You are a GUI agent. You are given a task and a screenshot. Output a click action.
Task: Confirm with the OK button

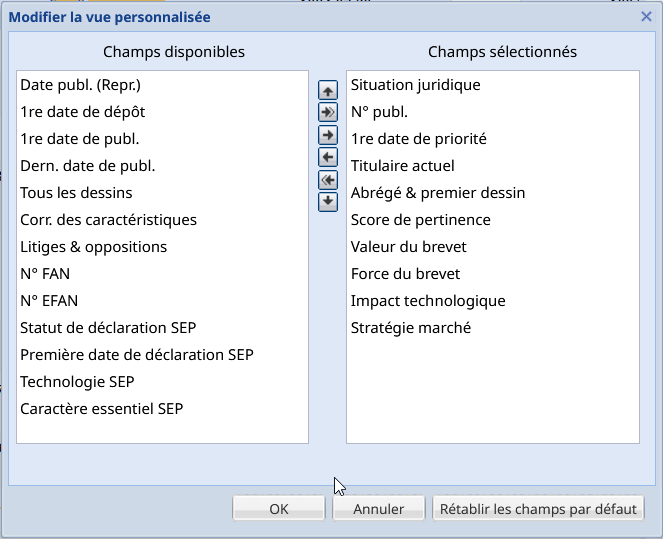coord(278,509)
